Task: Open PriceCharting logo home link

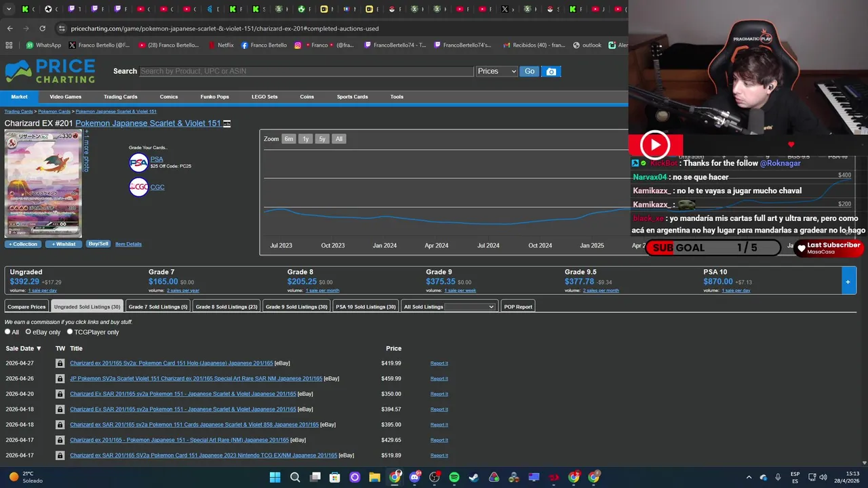Action: [50, 71]
